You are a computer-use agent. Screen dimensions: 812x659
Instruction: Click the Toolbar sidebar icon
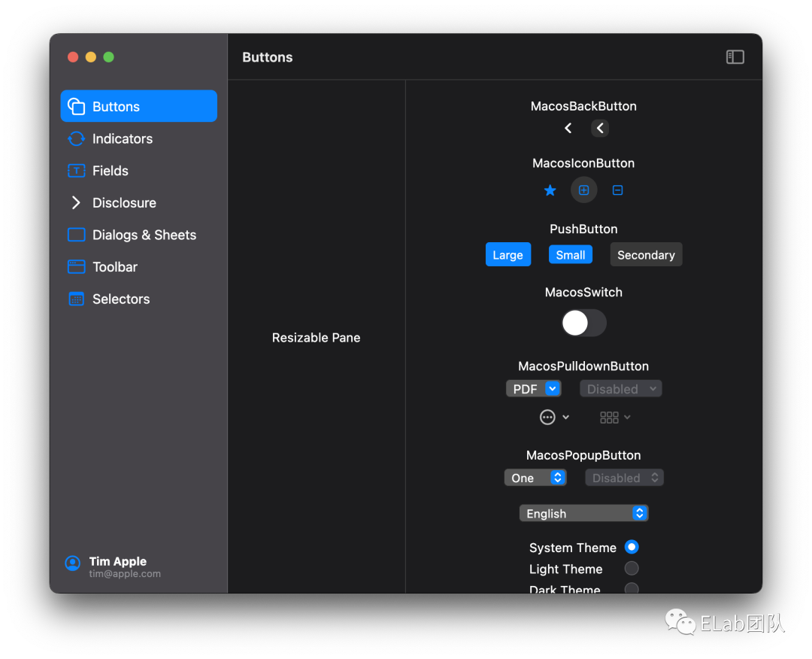[76, 267]
